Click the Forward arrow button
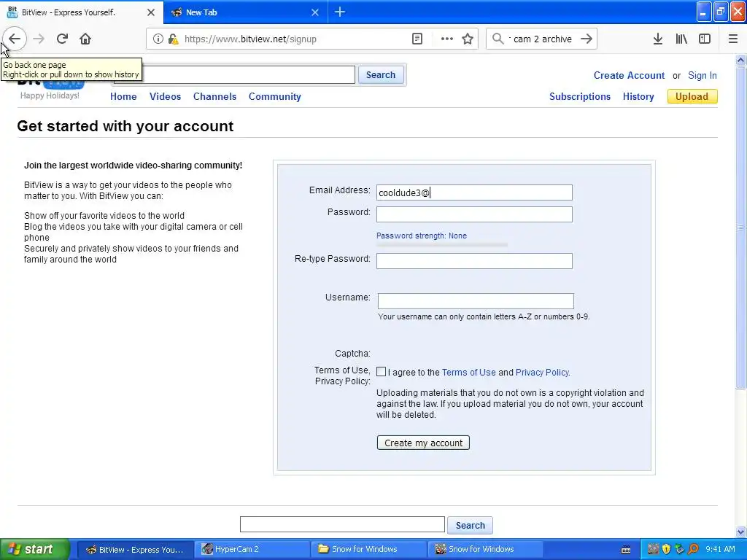Screen dimensions: 747x560 (x=39, y=39)
